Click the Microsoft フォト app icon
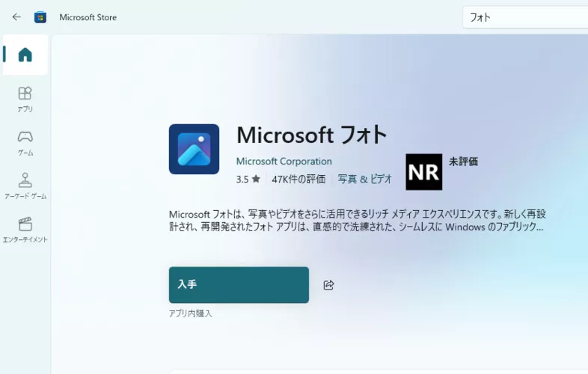 [x=194, y=149]
